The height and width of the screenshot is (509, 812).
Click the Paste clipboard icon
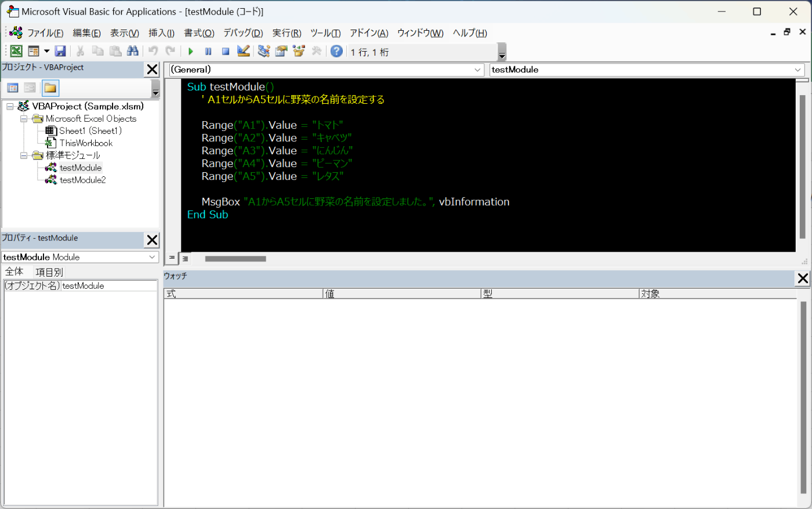pos(115,52)
